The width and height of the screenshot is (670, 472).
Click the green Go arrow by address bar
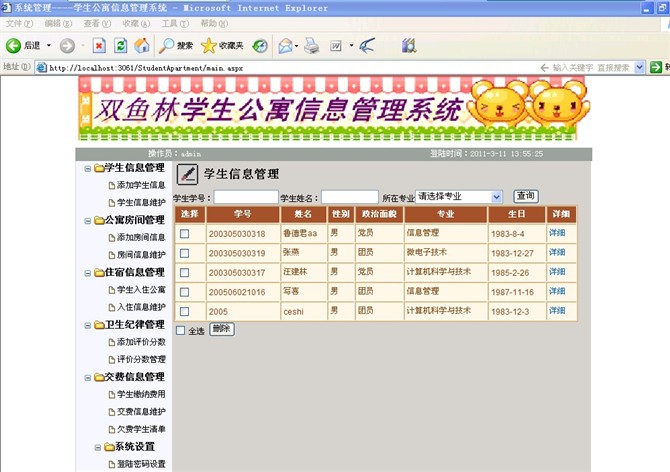coord(655,67)
